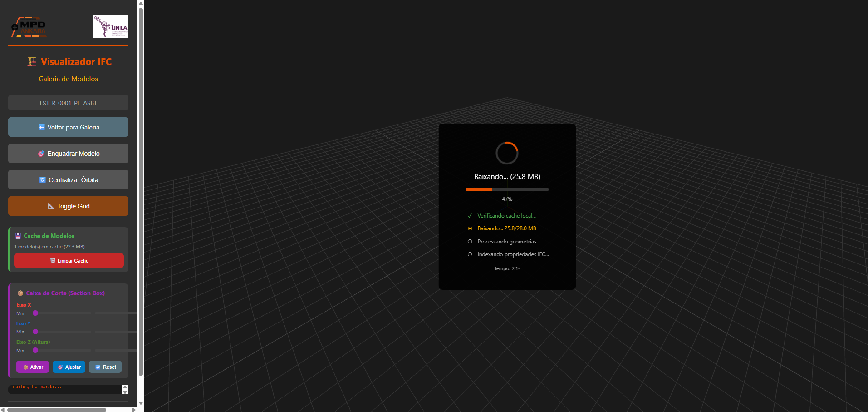The width and height of the screenshot is (868, 412).
Task: Click the up stepper arrow on the log field
Action: coord(125,387)
